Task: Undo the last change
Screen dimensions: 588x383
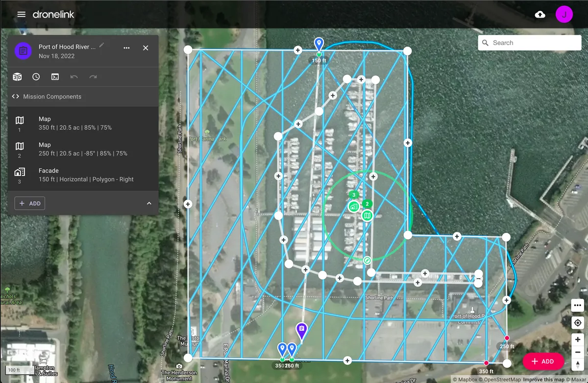Action: [74, 77]
